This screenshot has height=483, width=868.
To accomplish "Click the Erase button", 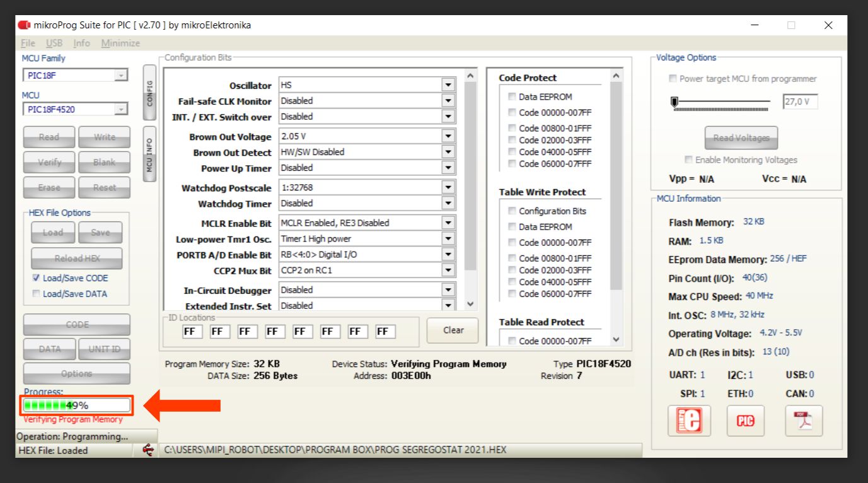I will click(49, 188).
